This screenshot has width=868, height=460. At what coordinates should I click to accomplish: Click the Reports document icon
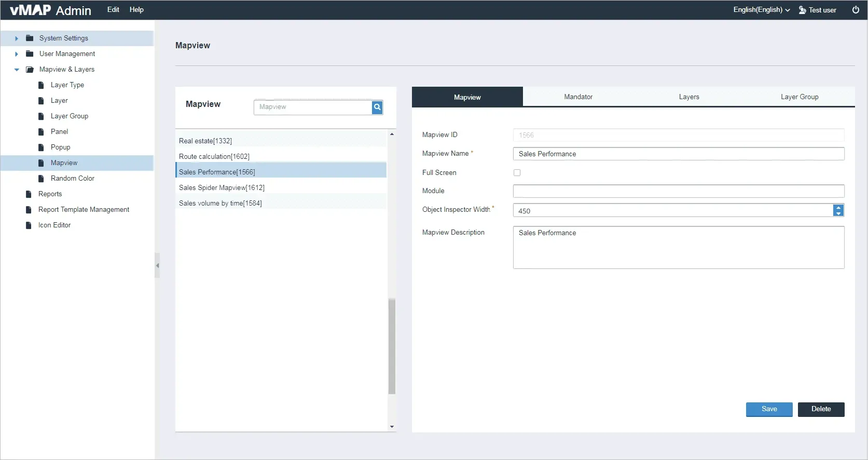click(29, 194)
